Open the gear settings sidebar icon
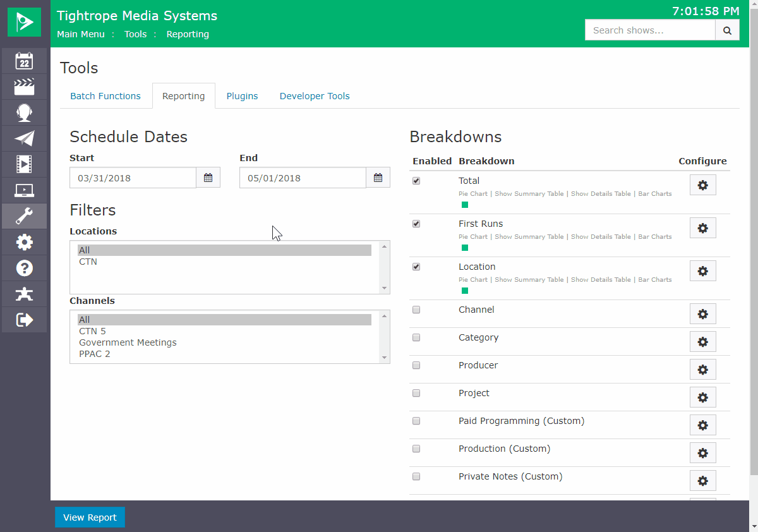758x532 pixels. tap(24, 243)
